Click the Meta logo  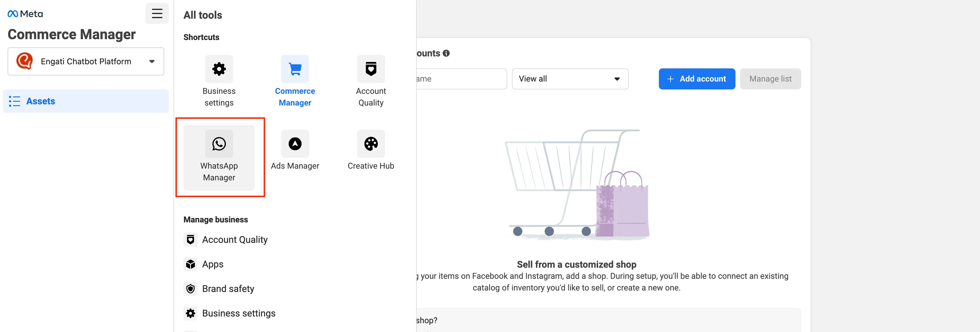pos(25,14)
